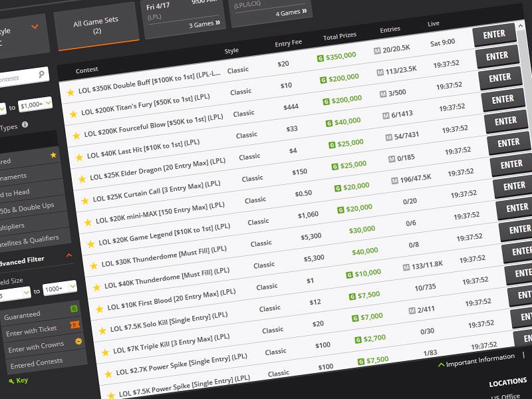Viewport: 532px width, 399px height.
Task: Select the Fri 4/17 LPL 3 Games tab
Action: [x=184, y=16]
